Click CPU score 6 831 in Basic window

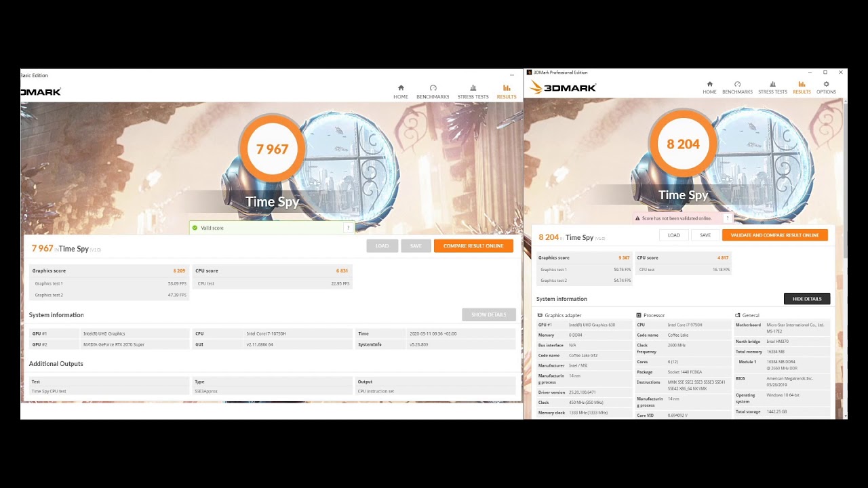[x=272, y=270]
